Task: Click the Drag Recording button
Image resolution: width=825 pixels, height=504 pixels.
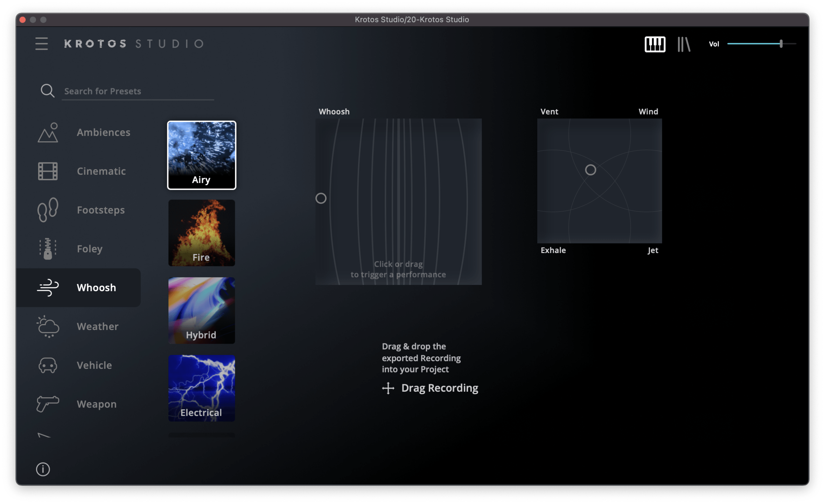Action: coord(430,388)
